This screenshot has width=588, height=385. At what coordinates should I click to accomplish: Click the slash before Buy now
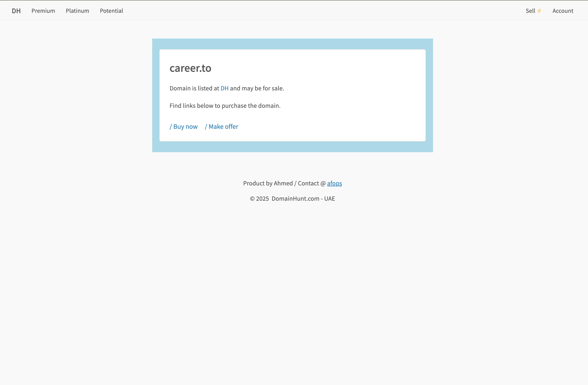tap(170, 126)
